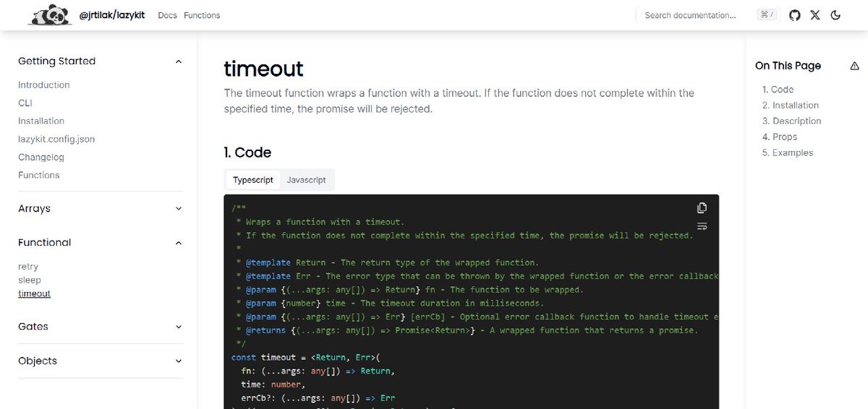
Task: Switch to the Typescript tab
Action: coord(253,180)
